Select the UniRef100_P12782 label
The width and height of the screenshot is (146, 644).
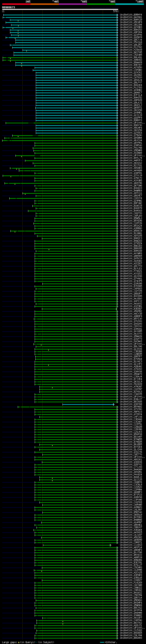tap(131, 48)
